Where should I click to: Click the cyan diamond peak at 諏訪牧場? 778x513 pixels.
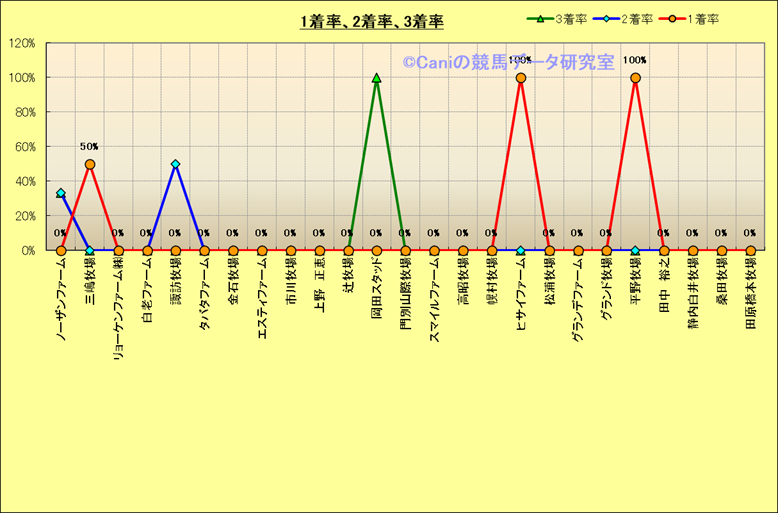click(x=176, y=164)
